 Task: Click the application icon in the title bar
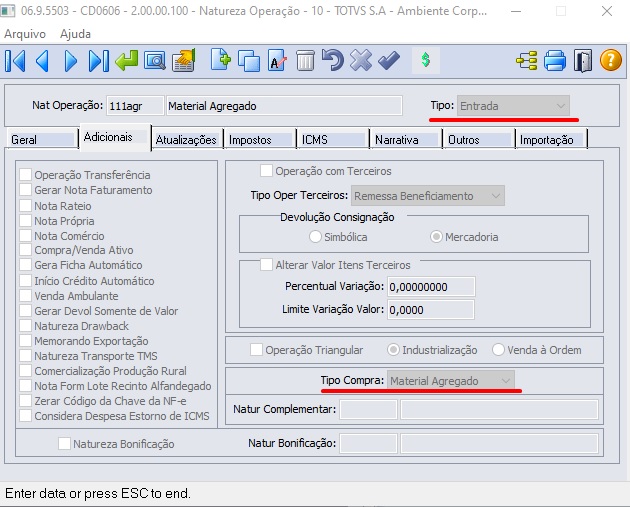tap(8, 11)
